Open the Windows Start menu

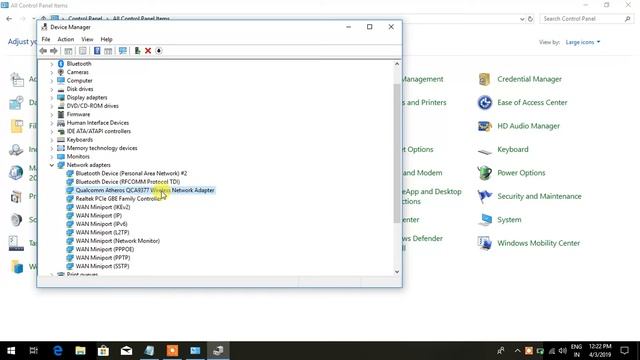pos(11,351)
